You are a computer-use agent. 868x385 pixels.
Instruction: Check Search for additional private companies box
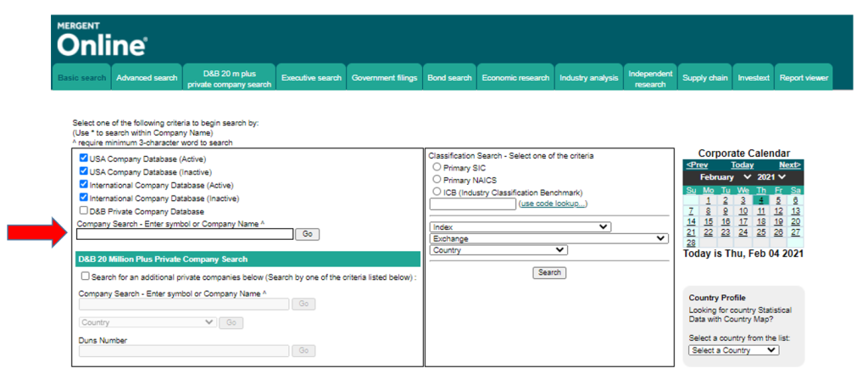[x=86, y=276]
